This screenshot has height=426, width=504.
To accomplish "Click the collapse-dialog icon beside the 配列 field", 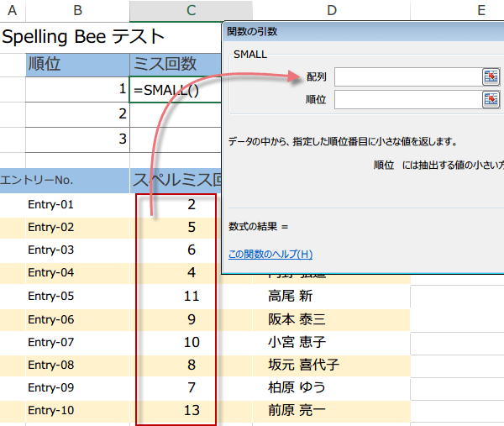I will tap(491, 76).
